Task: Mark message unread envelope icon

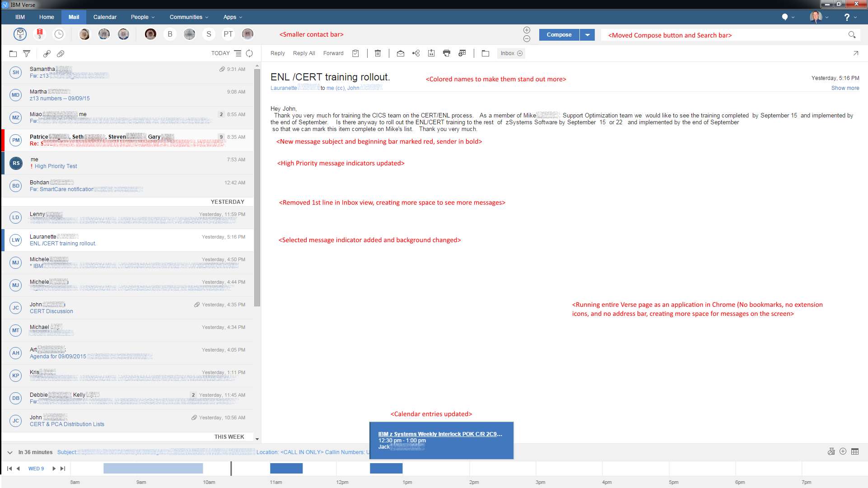Action: [401, 53]
